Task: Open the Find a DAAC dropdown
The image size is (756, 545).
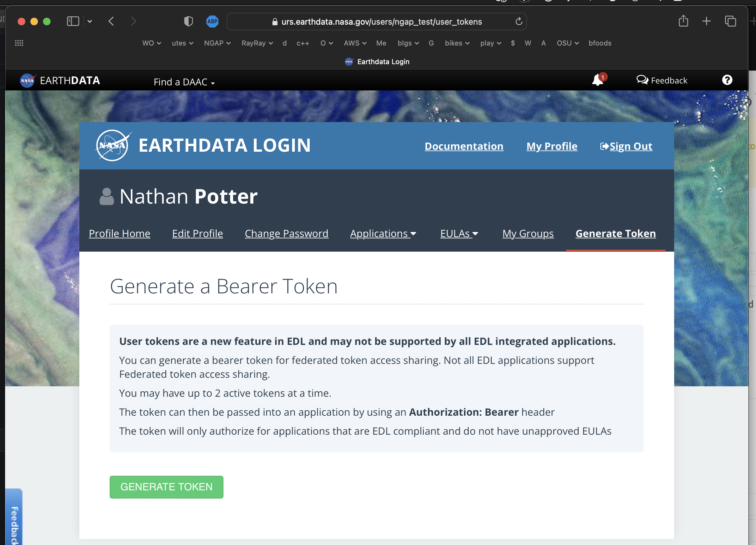Action: tap(184, 82)
